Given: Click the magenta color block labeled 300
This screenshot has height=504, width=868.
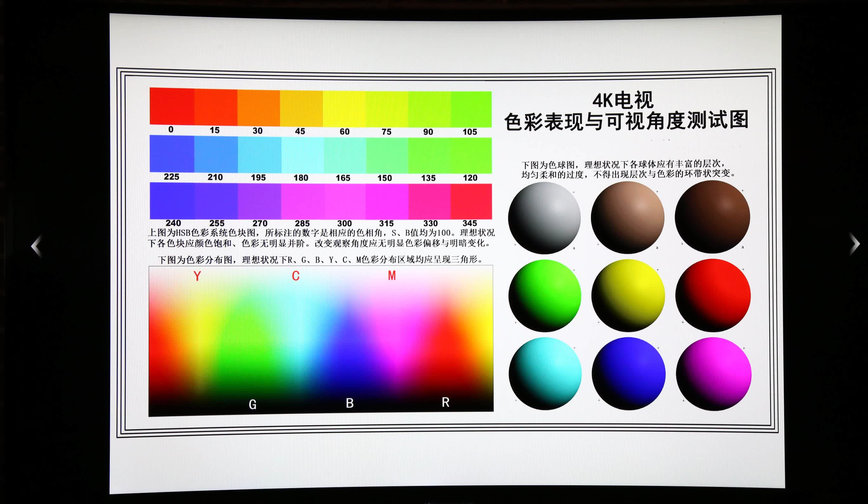Looking at the screenshot, I should pyautogui.click(x=345, y=201).
